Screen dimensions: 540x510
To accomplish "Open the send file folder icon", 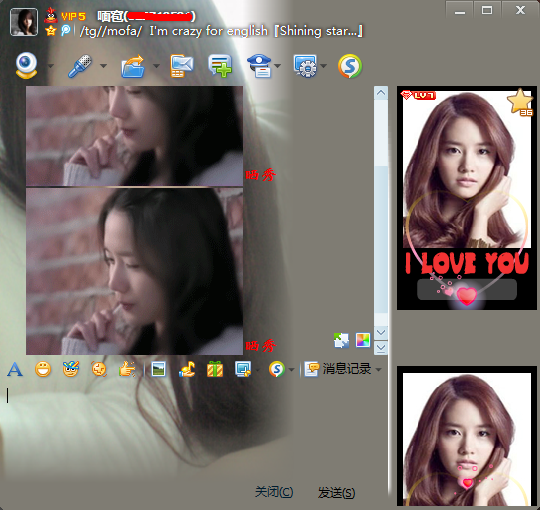I will (x=133, y=66).
